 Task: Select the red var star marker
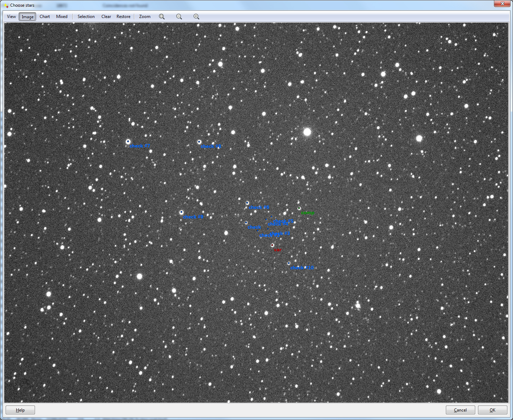coord(272,245)
